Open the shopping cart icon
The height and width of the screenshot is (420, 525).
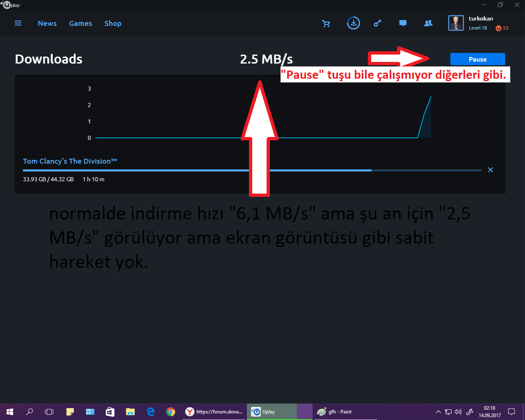(326, 23)
